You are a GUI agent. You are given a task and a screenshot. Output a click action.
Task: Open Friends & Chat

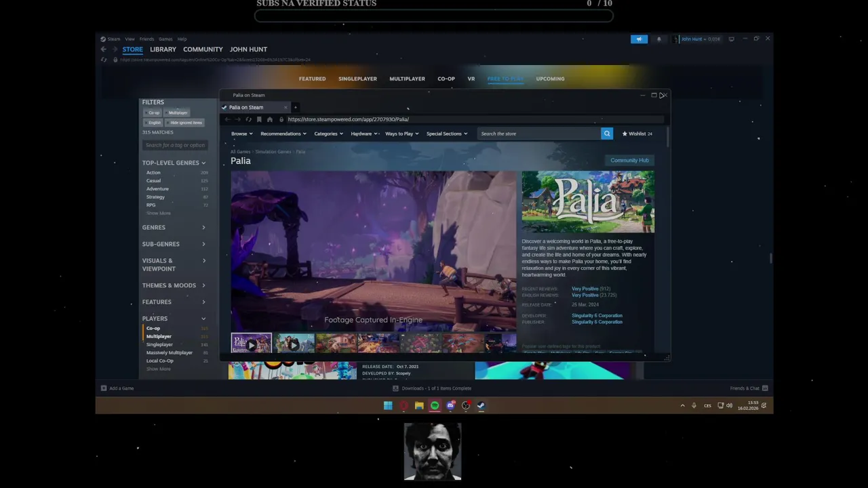click(x=749, y=388)
